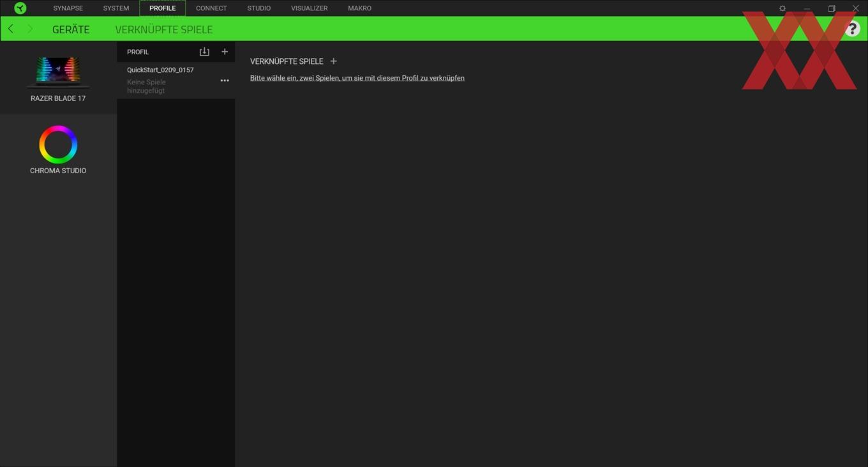Add a linked game via plus icon
Viewport: 868px width, 467px height.
[333, 61]
